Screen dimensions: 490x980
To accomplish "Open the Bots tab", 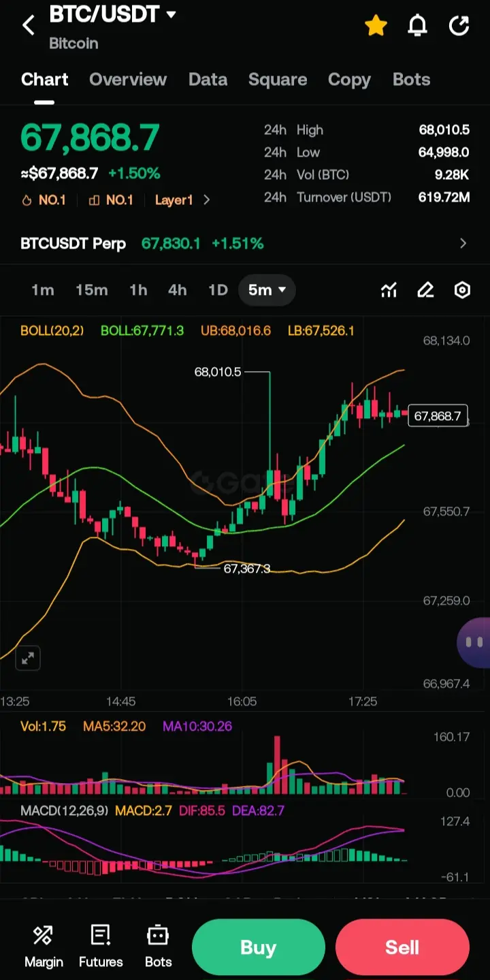I will coord(412,80).
